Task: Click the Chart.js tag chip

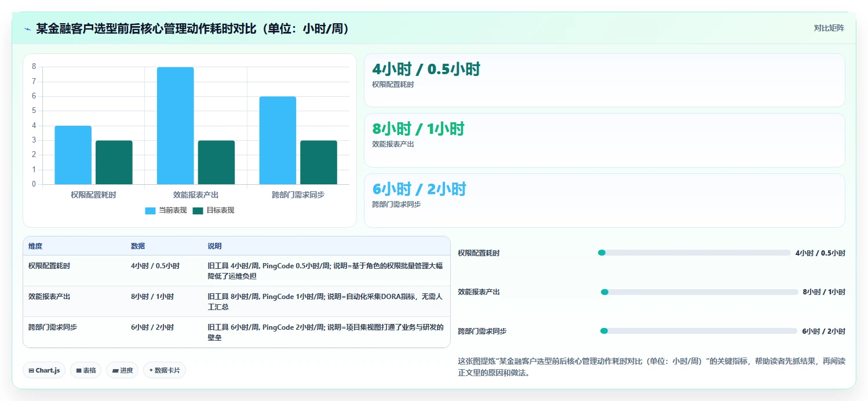Action: pyautogui.click(x=44, y=370)
